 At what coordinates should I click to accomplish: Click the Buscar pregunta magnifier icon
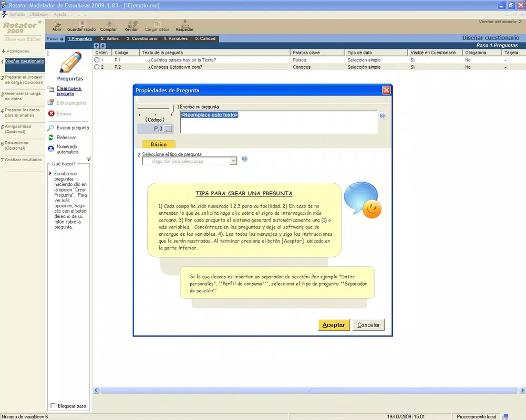(50, 128)
